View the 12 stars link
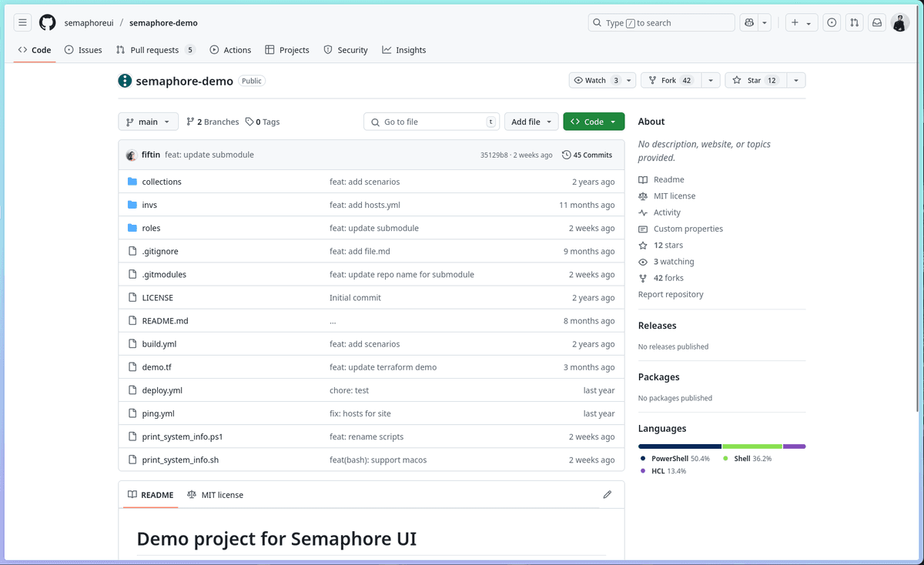 pyautogui.click(x=661, y=245)
